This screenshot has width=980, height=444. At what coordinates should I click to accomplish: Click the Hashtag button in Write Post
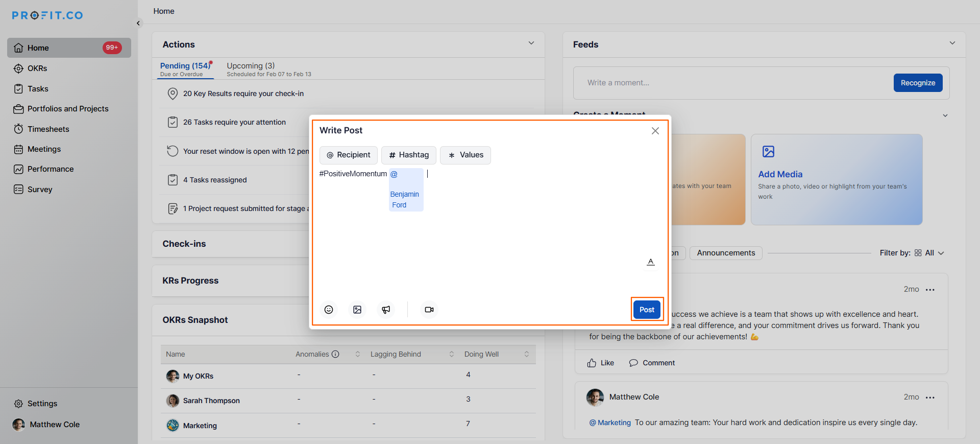pos(408,155)
